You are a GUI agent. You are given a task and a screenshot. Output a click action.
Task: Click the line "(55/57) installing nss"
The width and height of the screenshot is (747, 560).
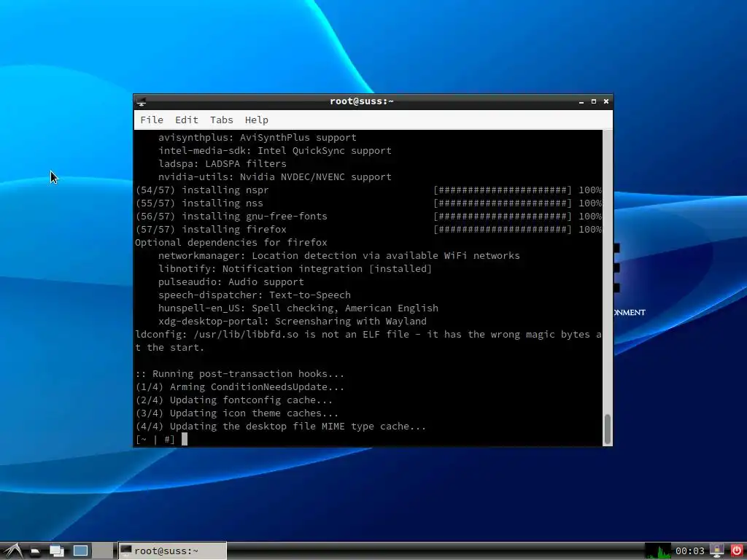[199, 203]
